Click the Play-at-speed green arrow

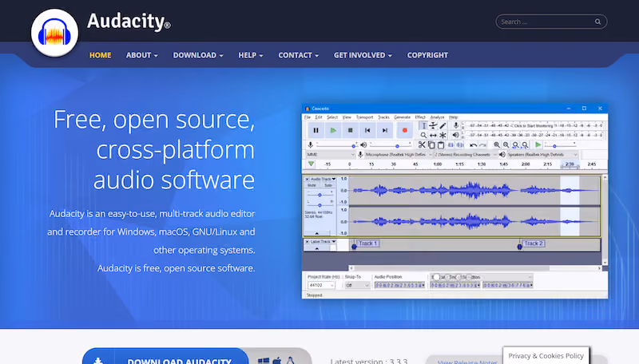pos(538,144)
